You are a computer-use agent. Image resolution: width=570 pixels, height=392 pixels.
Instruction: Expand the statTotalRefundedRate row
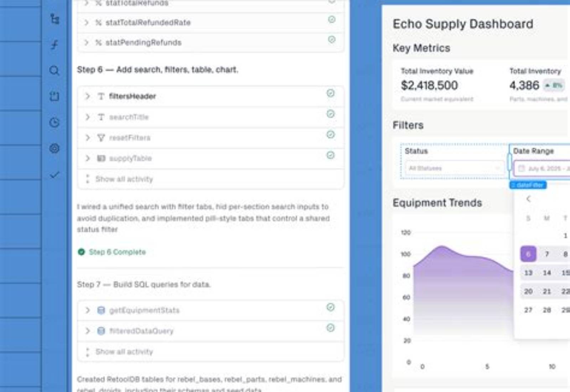coord(86,22)
